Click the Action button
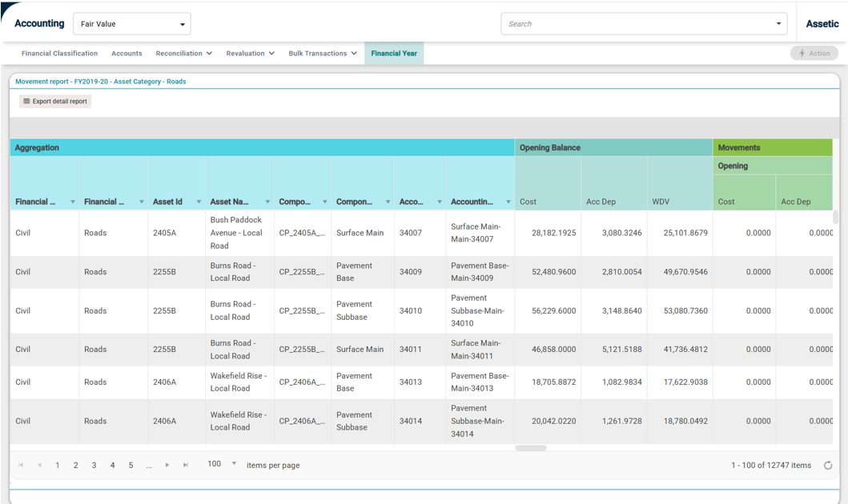This screenshot has height=504, width=848. 814,53
